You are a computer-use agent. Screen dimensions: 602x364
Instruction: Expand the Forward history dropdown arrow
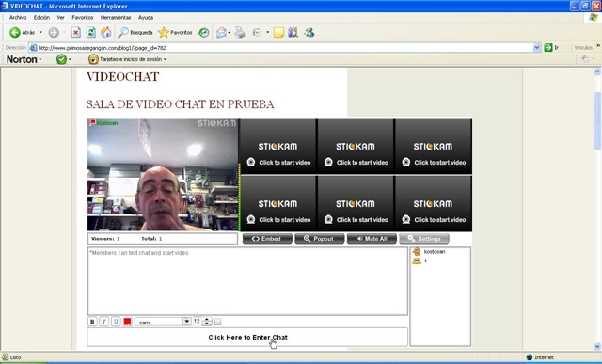(65, 33)
